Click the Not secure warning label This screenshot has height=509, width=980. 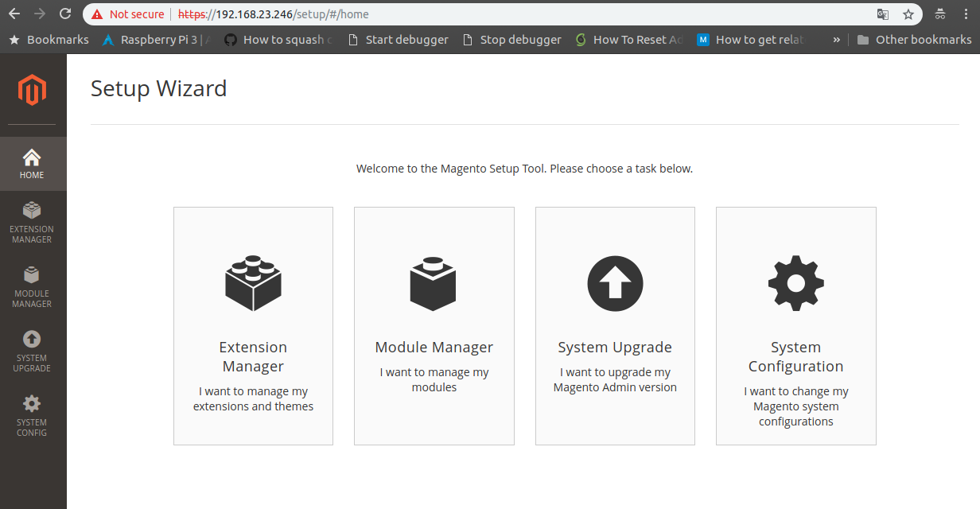(x=131, y=14)
